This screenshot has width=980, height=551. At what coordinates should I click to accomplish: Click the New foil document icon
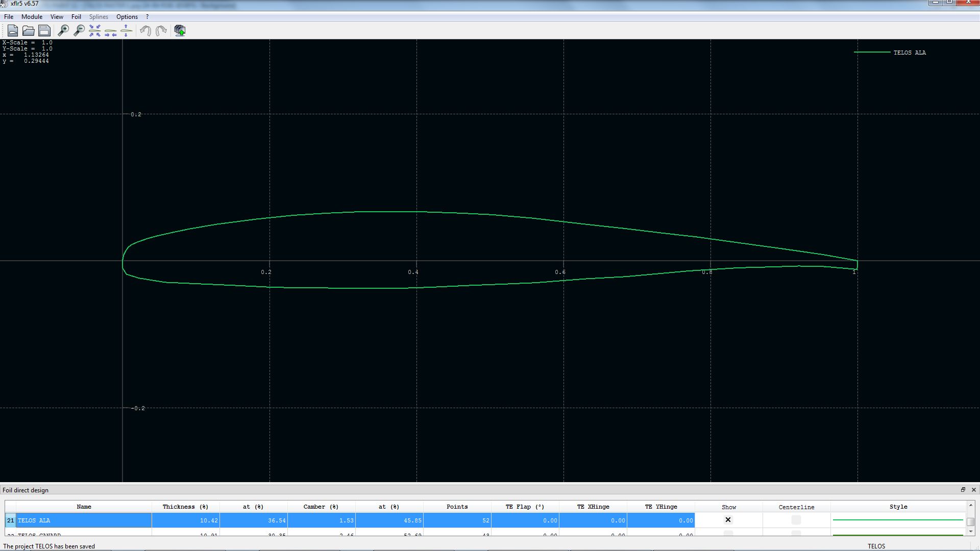click(x=13, y=31)
